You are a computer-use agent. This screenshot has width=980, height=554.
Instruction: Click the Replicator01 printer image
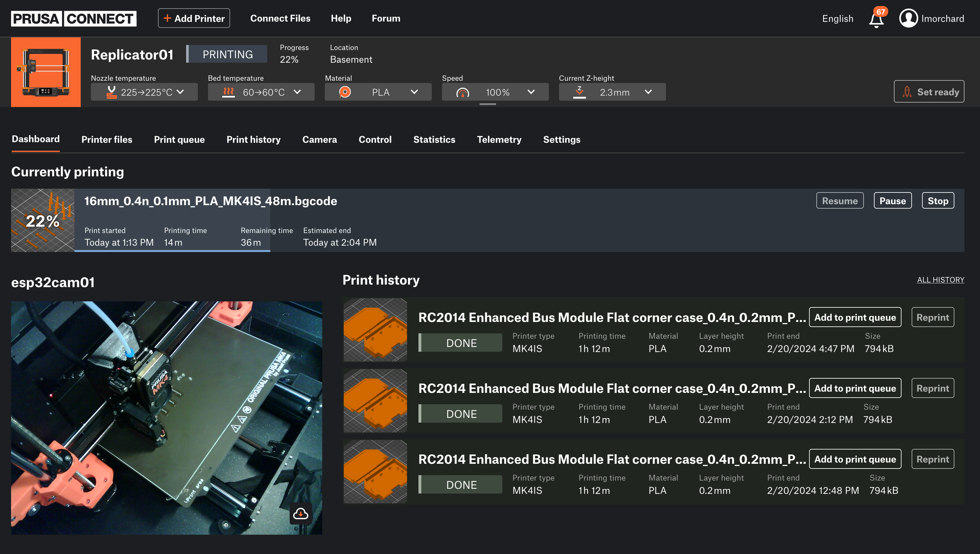tap(46, 72)
